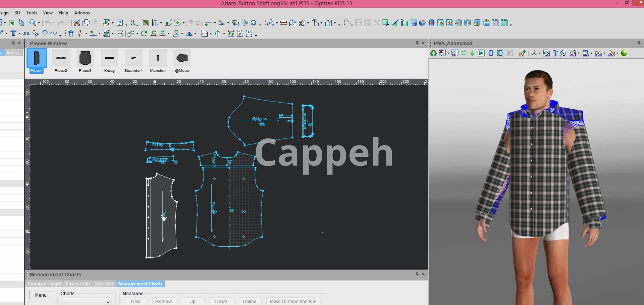Select the Text tool icon

(x=13, y=34)
